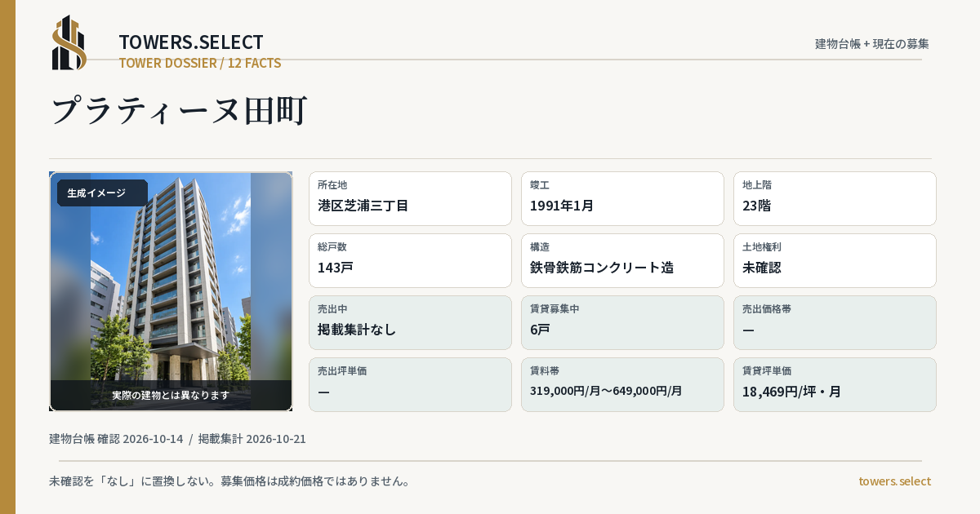Select the 竣工 1991年1月 card
The width and height of the screenshot is (980, 514).
[x=622, y=198]
